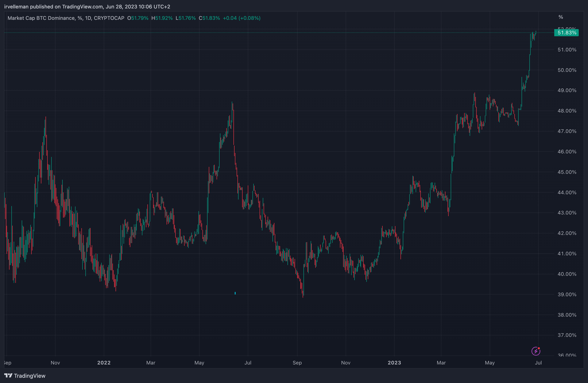Image resolution: width=588 pixels, height=383 pixels.
Task: Click the 50.00% price axis label
Action: (x=567, y=70)
